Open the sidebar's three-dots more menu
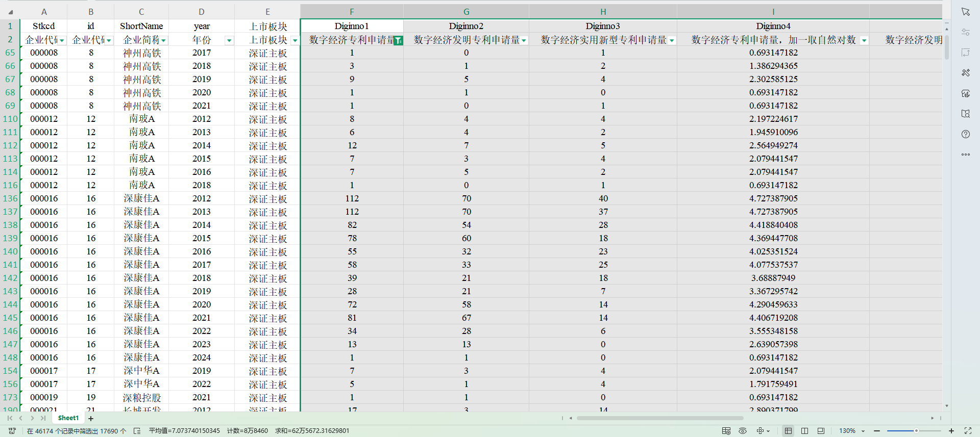This screenshot has width=980, height=437. (x=965, y=155)
